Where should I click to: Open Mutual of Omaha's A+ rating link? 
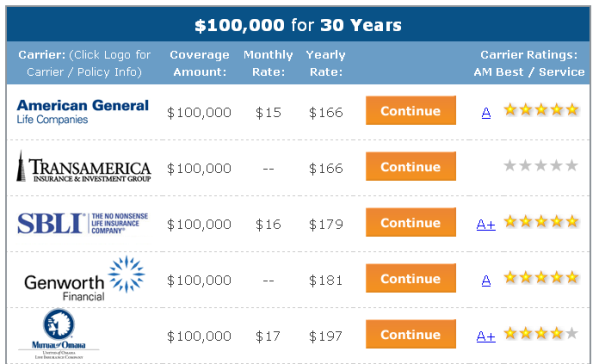click(486, 336)
